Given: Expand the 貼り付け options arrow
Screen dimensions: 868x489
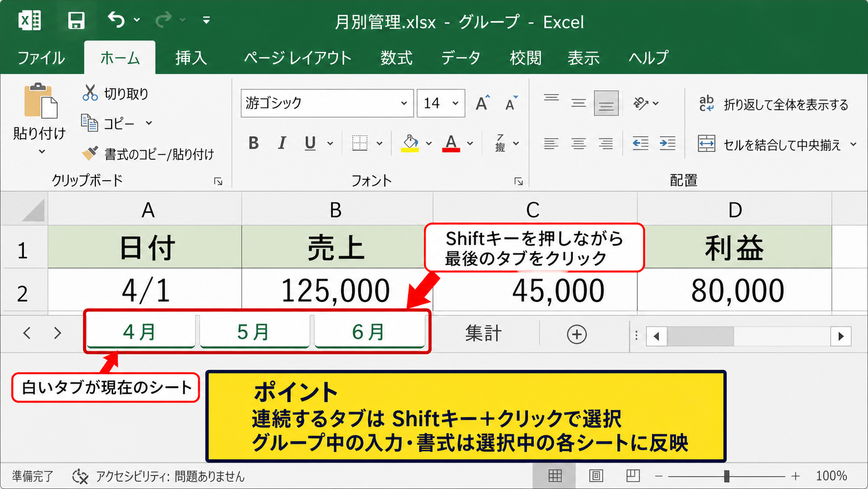Looking at the screenshot, I should tap(42, 152).
